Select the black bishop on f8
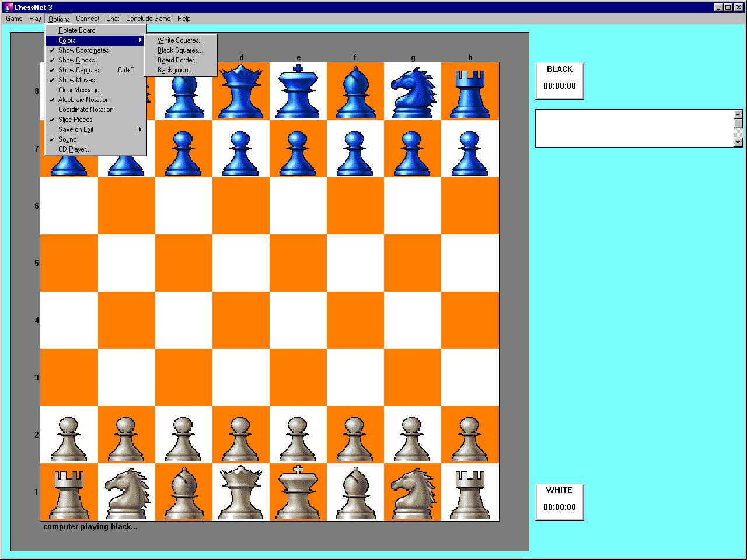 pos(355,91)
